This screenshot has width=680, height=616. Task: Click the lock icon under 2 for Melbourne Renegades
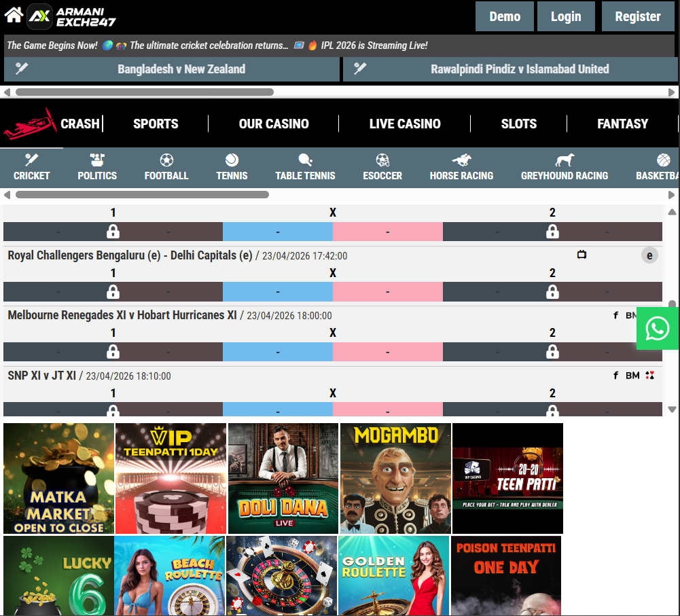[x=552, y=352]
